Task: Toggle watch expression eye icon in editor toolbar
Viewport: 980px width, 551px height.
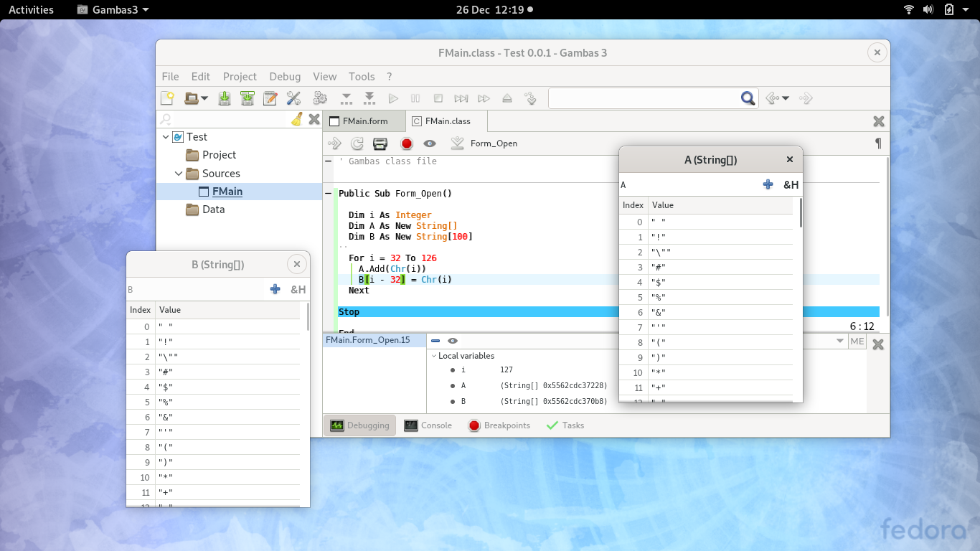Action: pyautogui.click(x=430, y=143)
